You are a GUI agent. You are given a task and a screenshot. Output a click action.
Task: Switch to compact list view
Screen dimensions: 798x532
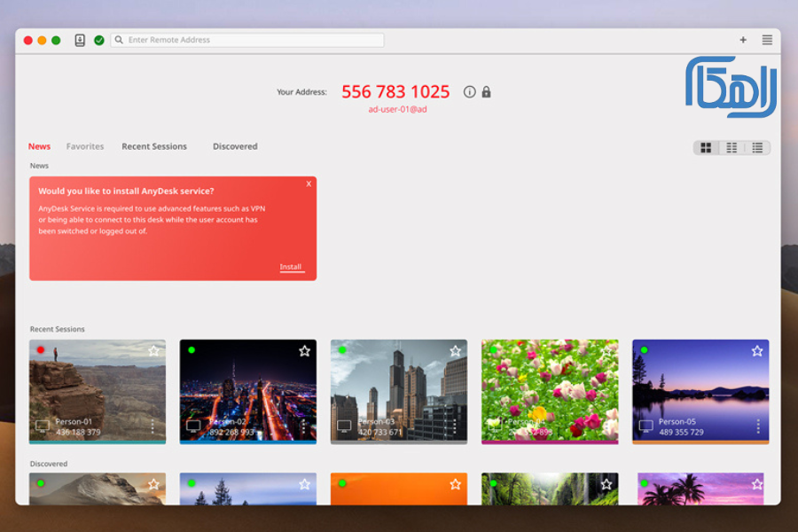757,148
